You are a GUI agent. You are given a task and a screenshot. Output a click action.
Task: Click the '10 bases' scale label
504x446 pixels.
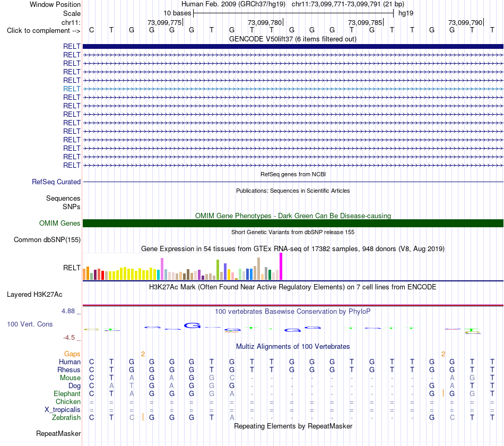point(177,13)
